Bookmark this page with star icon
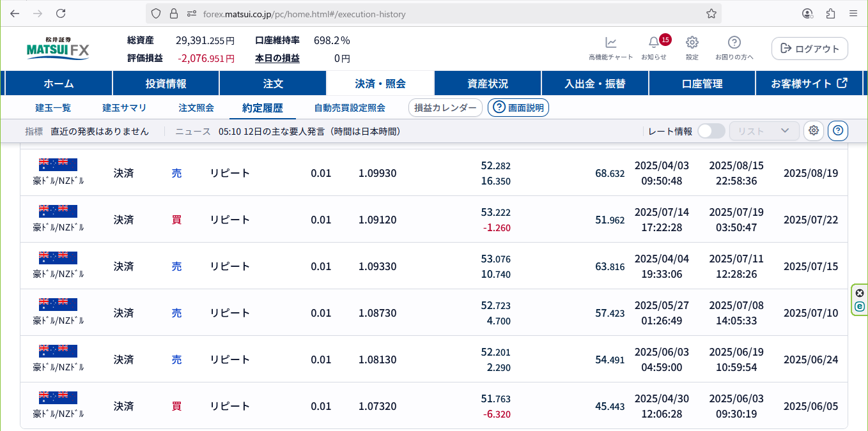This screenshot has height=431, width=868. pos(711,13)
